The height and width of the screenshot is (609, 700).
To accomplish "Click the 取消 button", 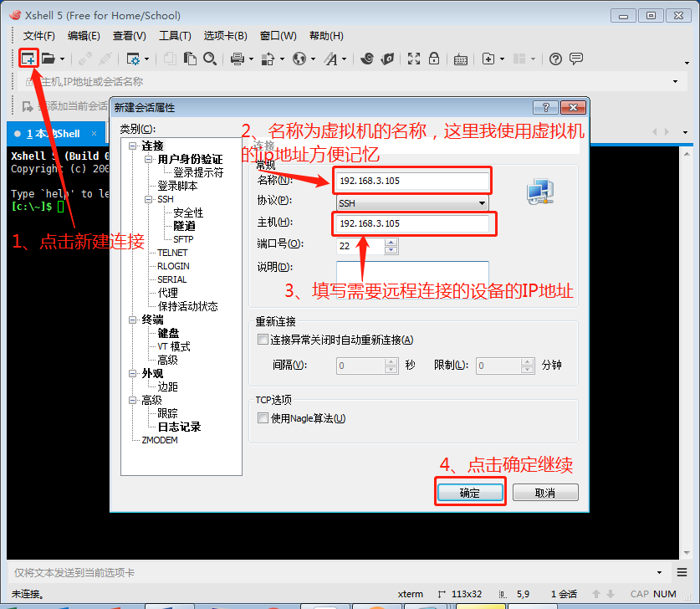I will [544, 493].
